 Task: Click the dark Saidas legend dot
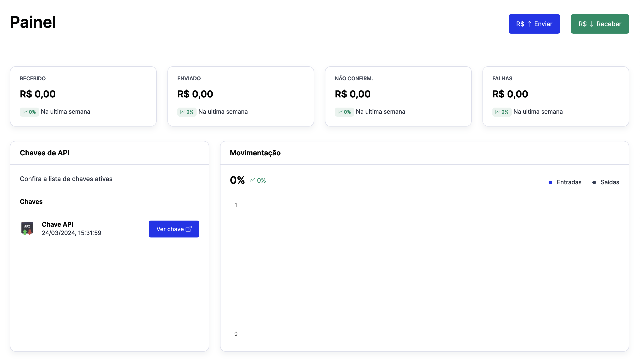[594, 182]
